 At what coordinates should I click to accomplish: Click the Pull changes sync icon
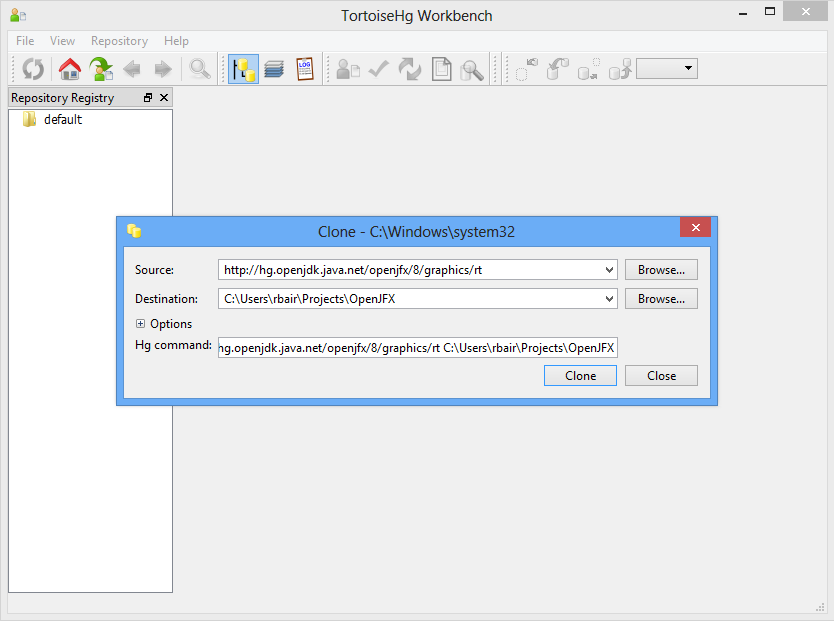coord(557,69)
